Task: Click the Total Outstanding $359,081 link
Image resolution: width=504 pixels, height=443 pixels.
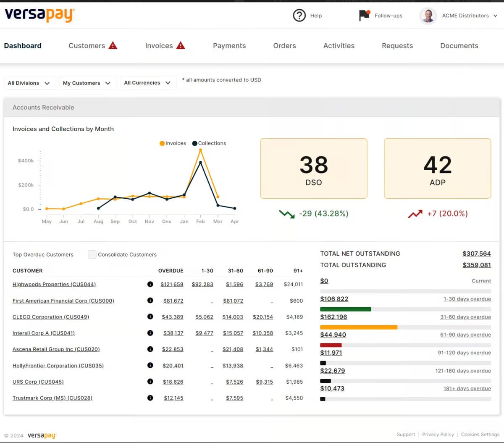Action: pos(477,265)
